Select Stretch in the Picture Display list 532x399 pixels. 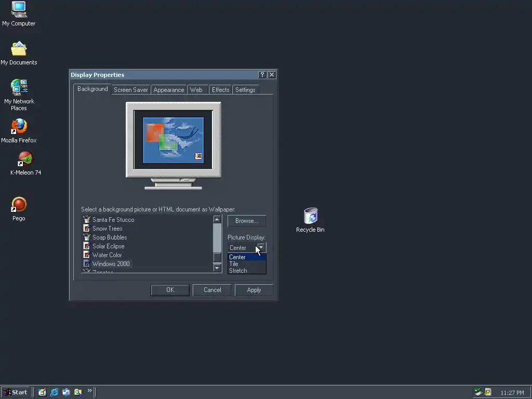[247, 270]
